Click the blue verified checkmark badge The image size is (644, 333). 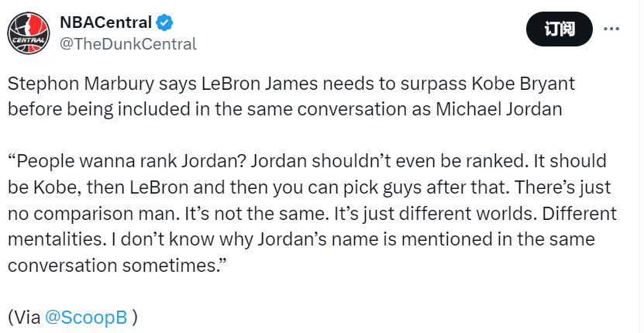(x=165, y=22)
